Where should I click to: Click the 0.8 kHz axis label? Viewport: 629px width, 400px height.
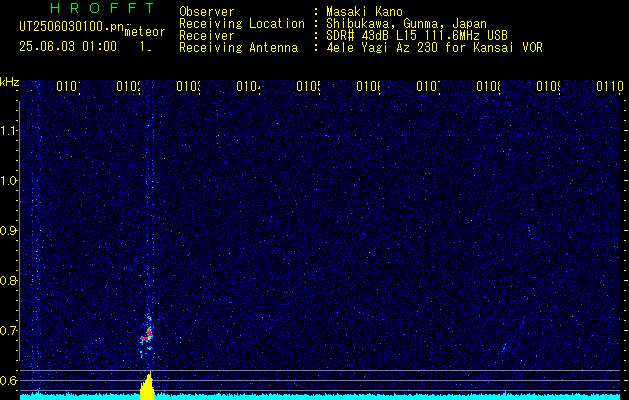[x=9, y=280]
